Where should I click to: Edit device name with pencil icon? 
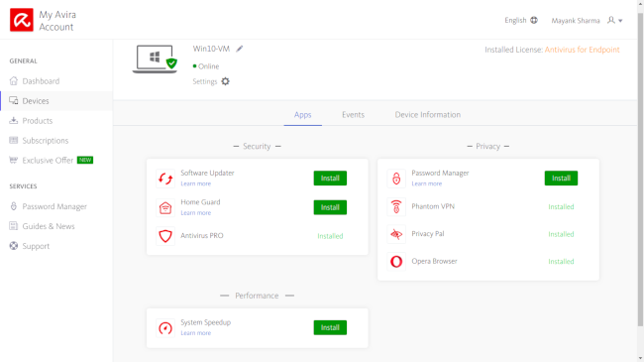coord(240,49)
